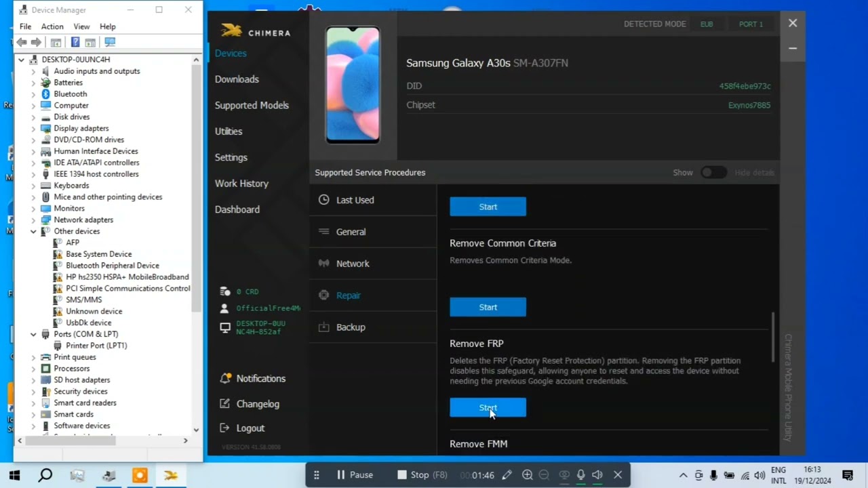Click Device Manager forward arrow toolbar icon
Viewport: 868px width, 488px height.
pyautogui.click(x=36, y=42)
